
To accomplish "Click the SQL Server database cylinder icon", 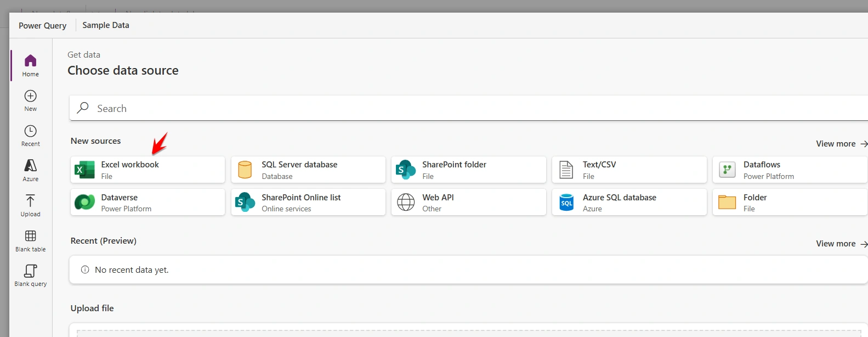I will click(245, 170).
